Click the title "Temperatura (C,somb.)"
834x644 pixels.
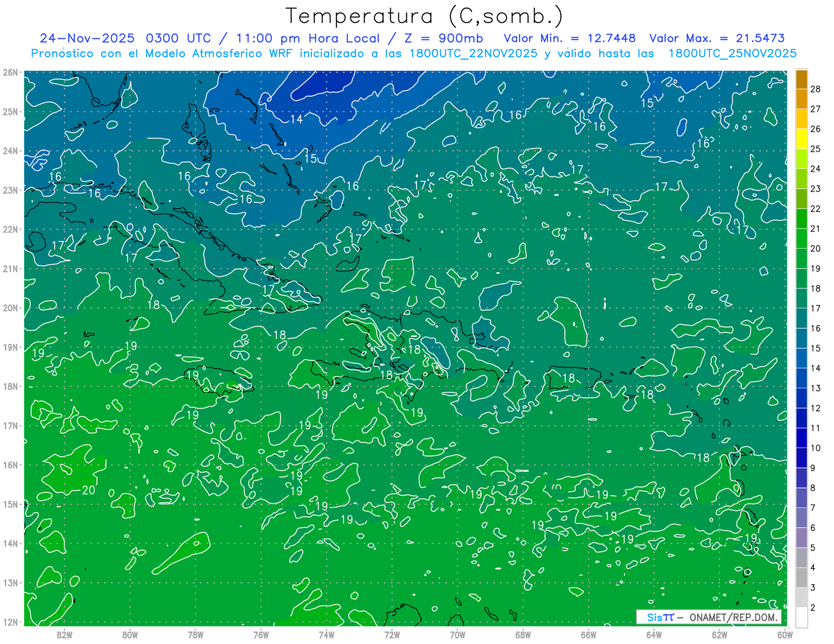click(425, 15)
